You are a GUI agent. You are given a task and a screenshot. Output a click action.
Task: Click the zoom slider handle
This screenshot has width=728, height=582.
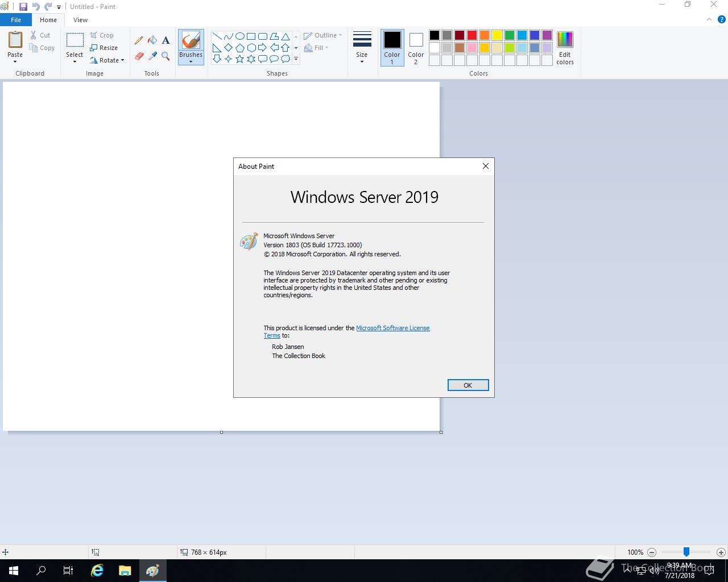tap(686, 552)
